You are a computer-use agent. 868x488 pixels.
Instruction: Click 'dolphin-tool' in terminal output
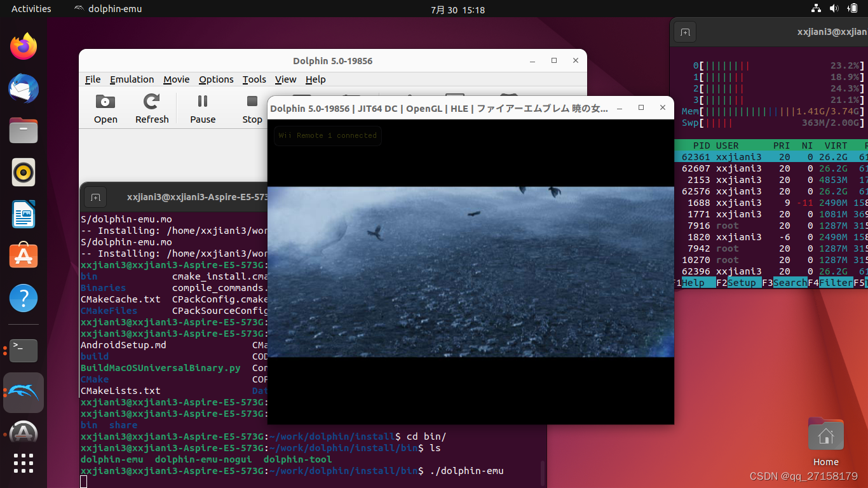pos(297,459)
